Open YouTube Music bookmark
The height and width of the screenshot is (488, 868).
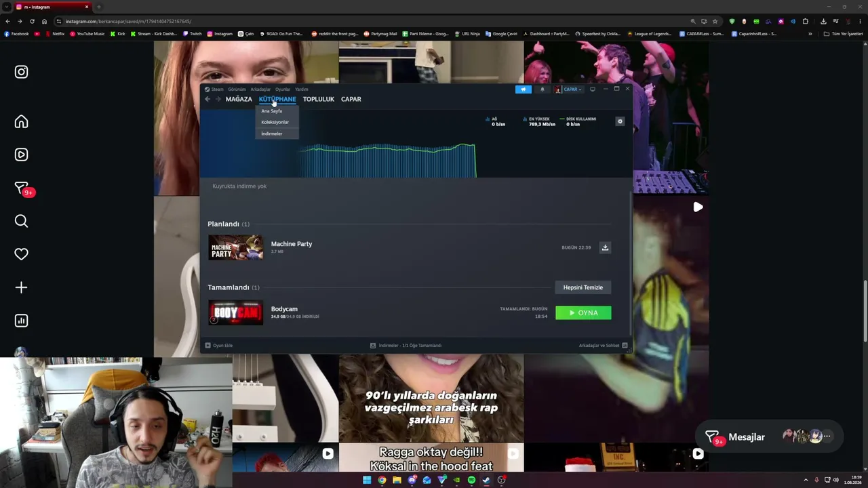[87, 34]
